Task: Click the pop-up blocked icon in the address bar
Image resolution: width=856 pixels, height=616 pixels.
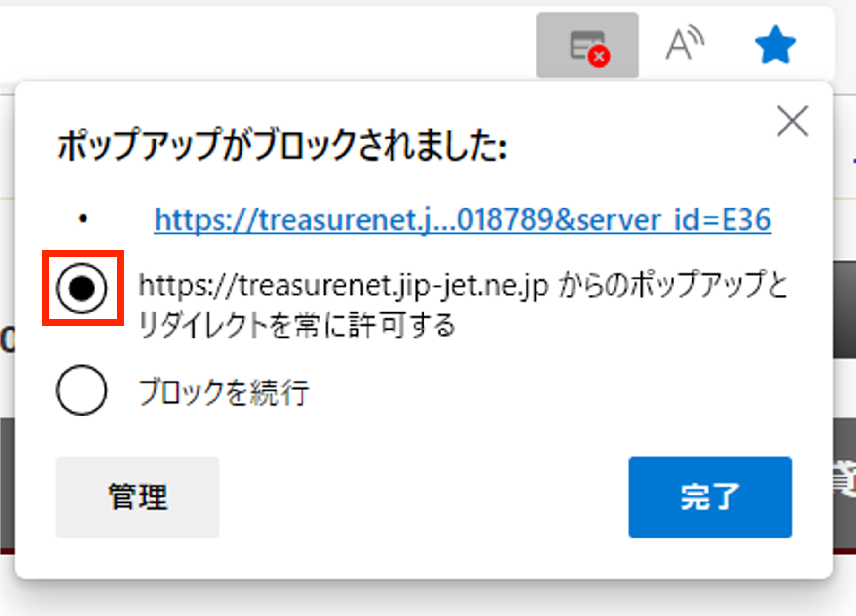Action: [587, 45]
